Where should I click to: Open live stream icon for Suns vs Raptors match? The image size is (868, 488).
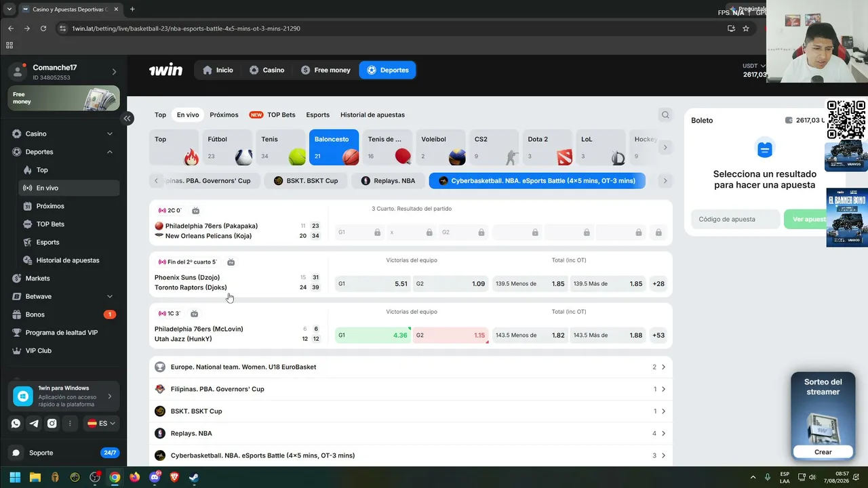(231, 262)
